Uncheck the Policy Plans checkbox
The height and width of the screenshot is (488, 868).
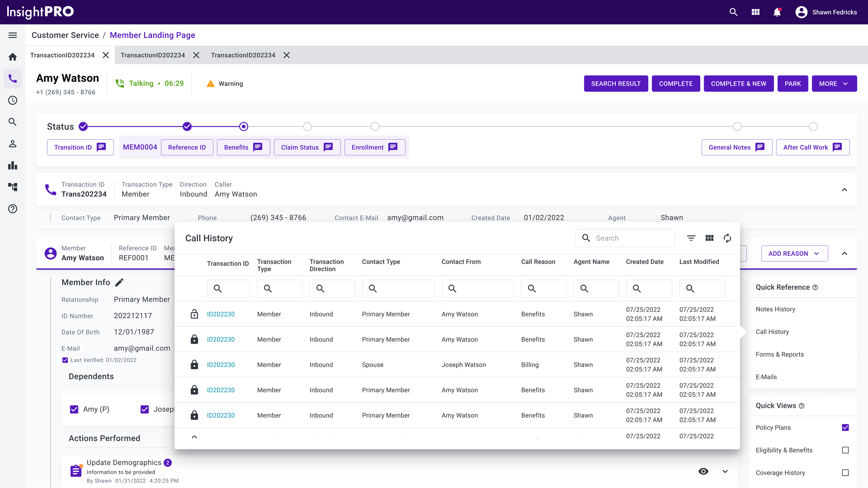[x=845, y=428]
